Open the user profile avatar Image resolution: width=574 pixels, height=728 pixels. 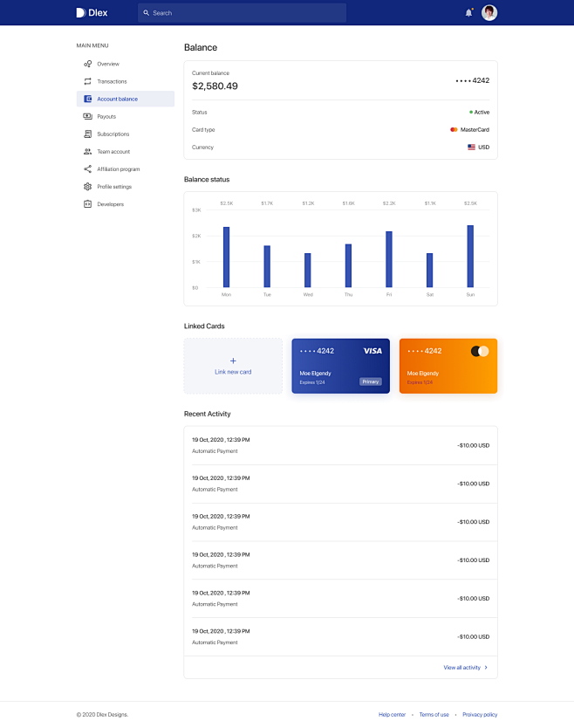pyautogui.click(x=489, y=13)
